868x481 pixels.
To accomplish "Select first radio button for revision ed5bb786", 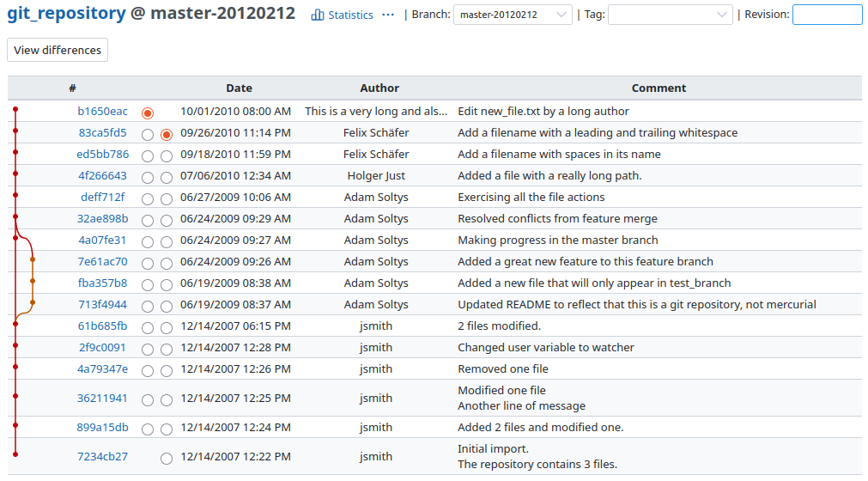I will tap(148, 155).
